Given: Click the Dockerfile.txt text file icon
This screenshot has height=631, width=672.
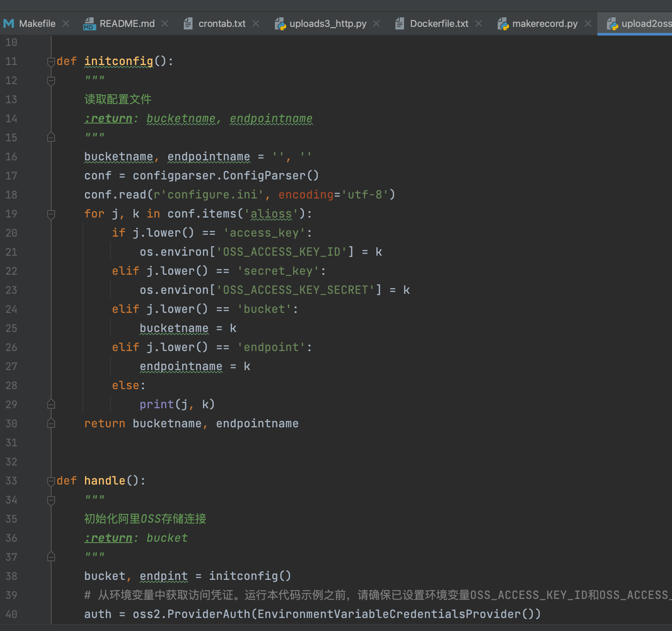Looking at the screenshot, I should point(400,23).
